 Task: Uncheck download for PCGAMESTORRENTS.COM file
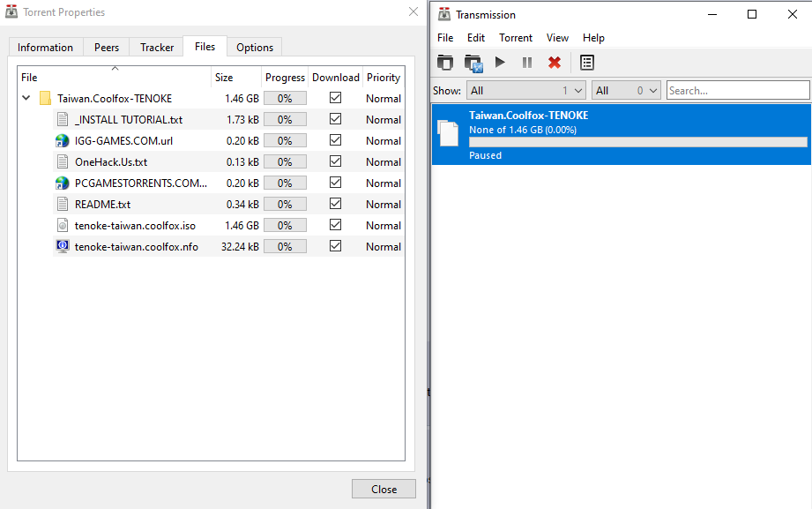pyautogui.click(x=336, y=183)
